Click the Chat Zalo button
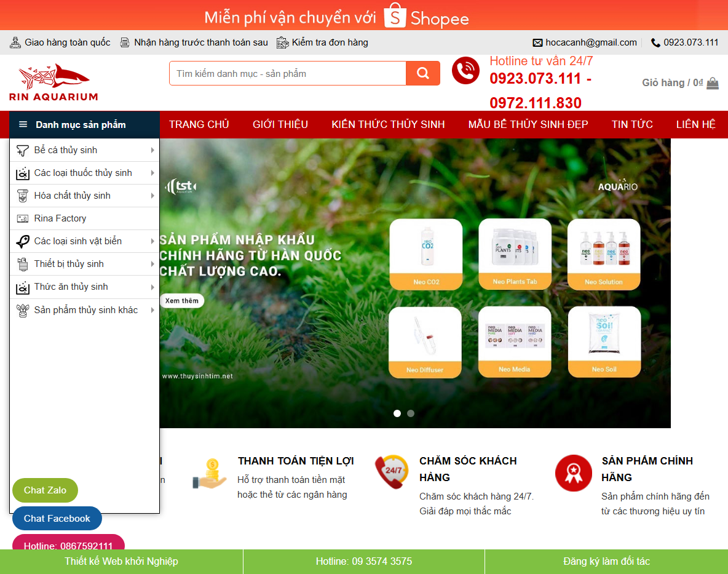 click(x=45, y=490)
